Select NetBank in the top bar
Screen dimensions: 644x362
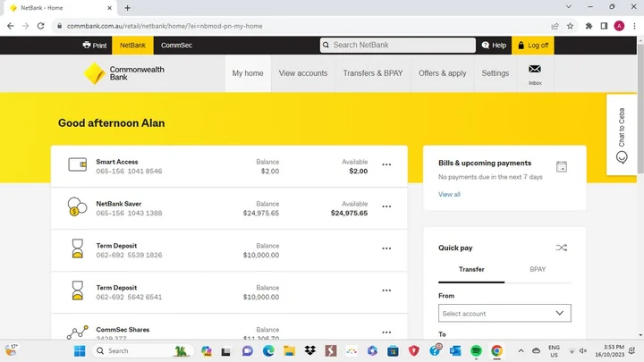click(x=132, y=46)
